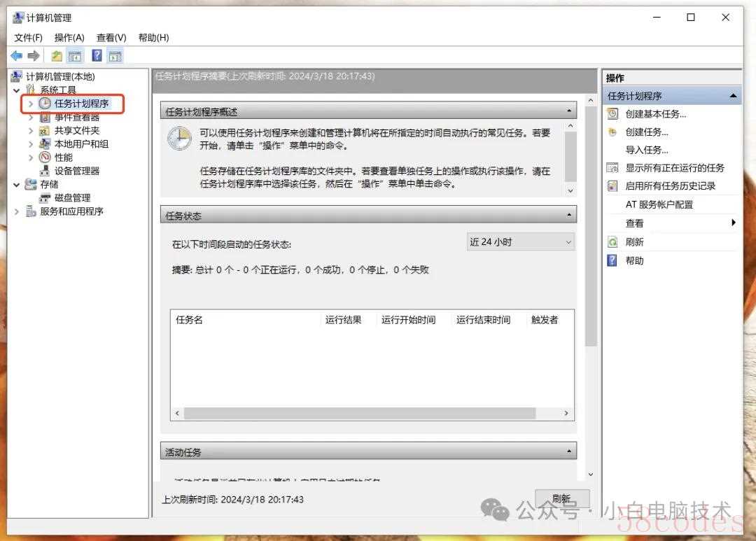Collapse the 任务计划程序概述 section
Screen dimensions: 756x541
click(569, 111)
